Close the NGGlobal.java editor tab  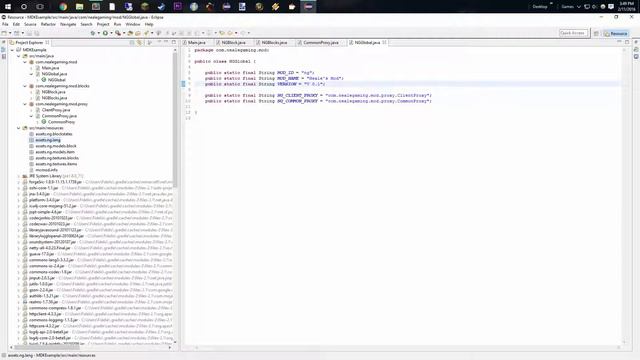point(384,42)
